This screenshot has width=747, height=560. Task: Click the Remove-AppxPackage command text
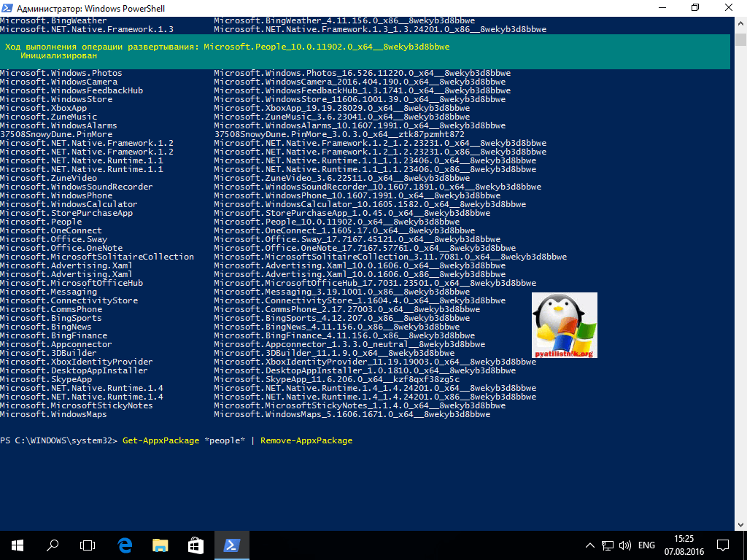(x=306, y=440)
